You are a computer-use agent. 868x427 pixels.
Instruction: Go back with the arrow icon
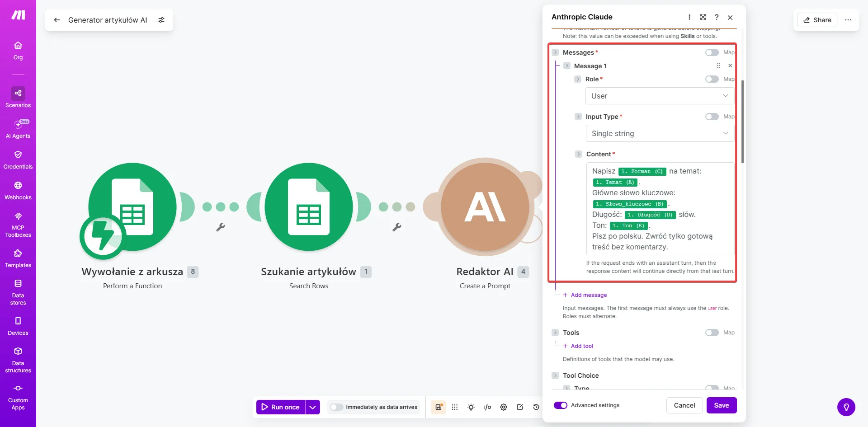tap(57, 20)
